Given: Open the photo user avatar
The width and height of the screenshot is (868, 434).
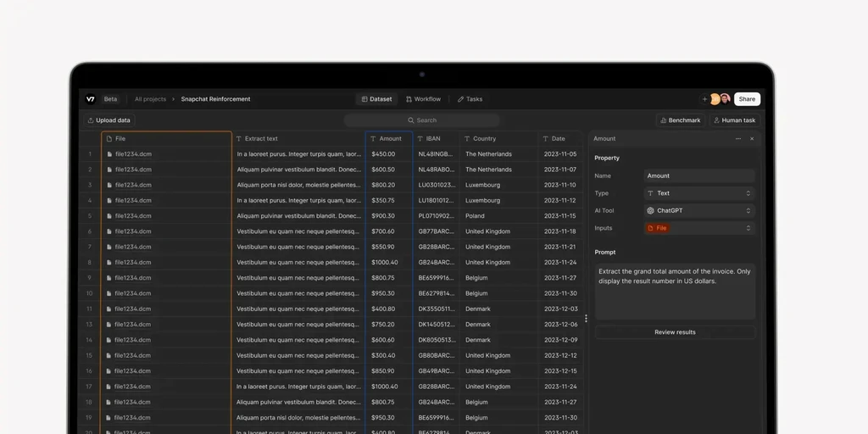Looking at the screenshot, I should pos(725,99).
